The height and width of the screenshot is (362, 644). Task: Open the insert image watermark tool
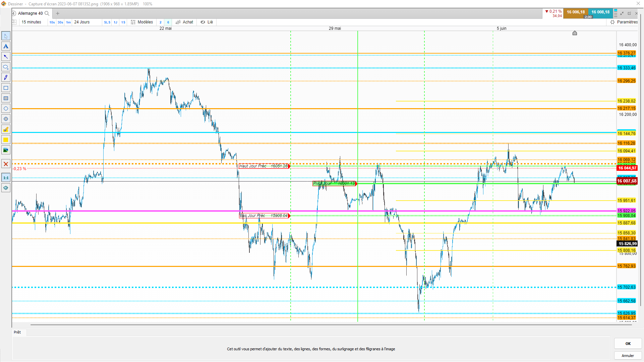tap(6, 150)
